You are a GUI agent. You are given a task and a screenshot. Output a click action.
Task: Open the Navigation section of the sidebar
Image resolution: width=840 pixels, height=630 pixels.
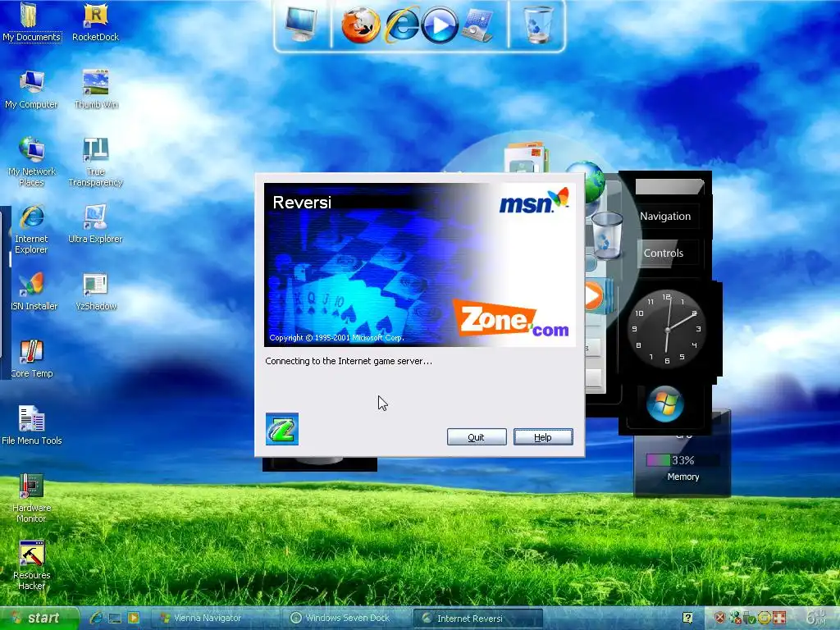tap(665, 217)
